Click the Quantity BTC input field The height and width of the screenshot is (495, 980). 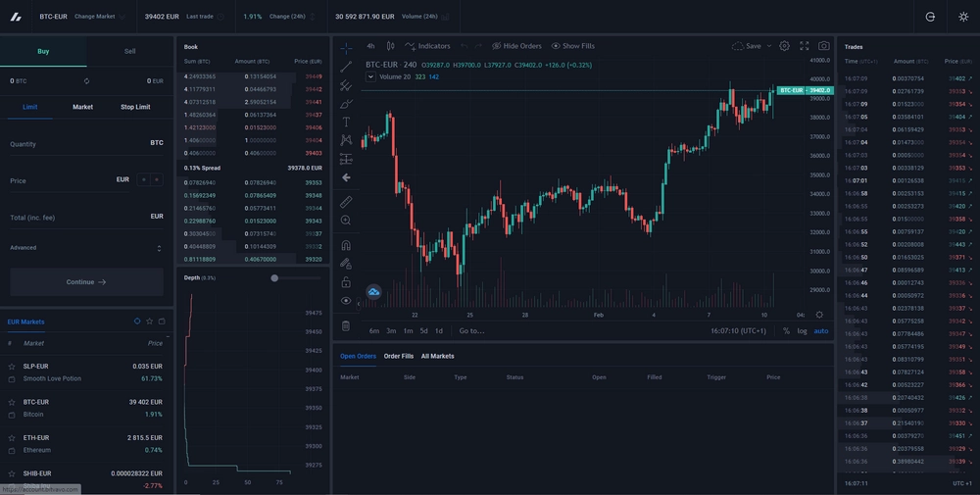(86, 144)
